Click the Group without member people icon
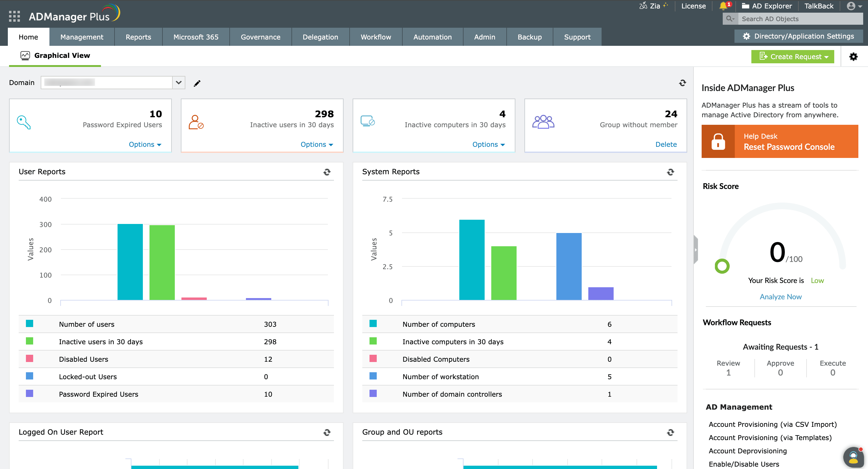868x469 pixels. point(543,122)
